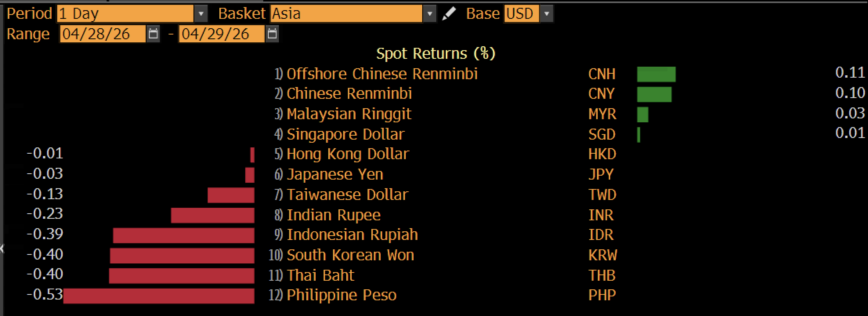This screenshot has height=316, width=868.
Task: Open South Korean Won entry
Action: [350, 255]
